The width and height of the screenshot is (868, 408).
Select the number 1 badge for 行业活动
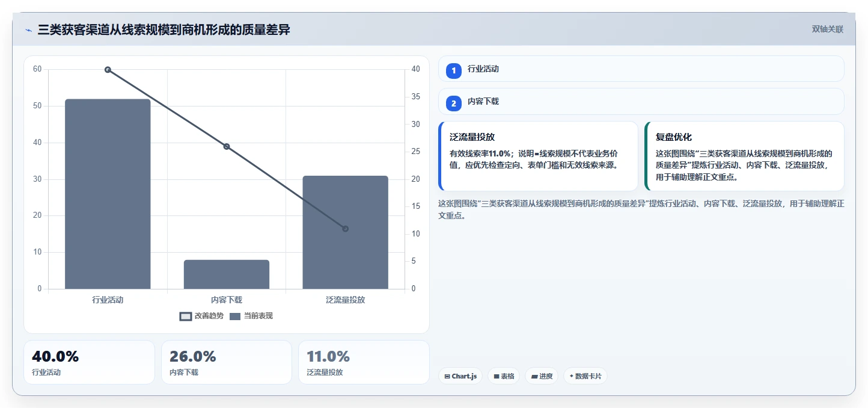pos(454,70)
